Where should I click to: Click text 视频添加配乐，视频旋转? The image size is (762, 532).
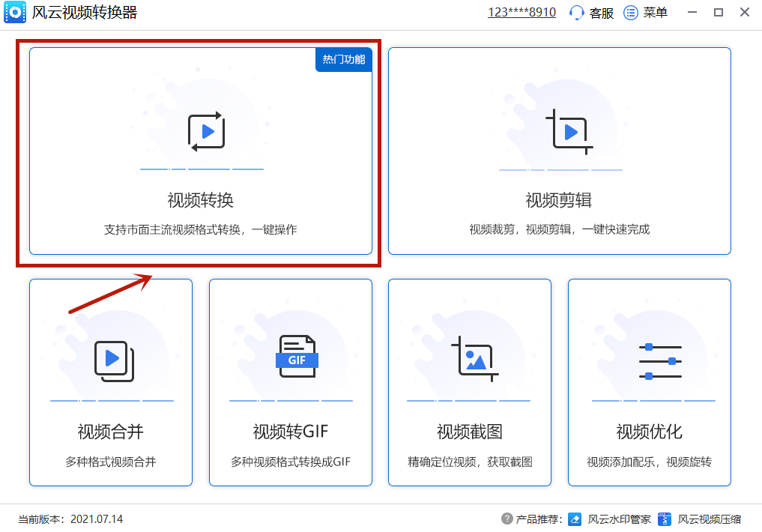(x=650, y=462)
